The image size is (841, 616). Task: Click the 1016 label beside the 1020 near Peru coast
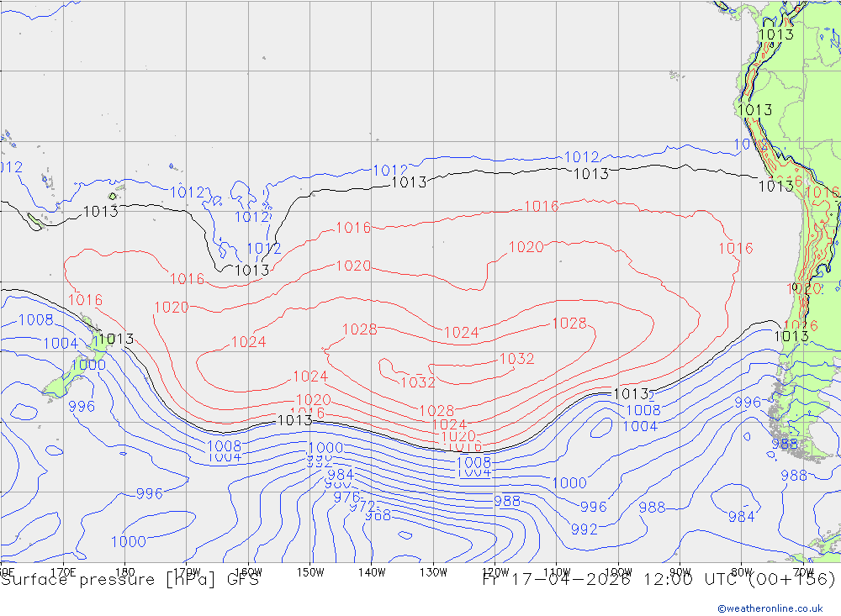(822, 192)
